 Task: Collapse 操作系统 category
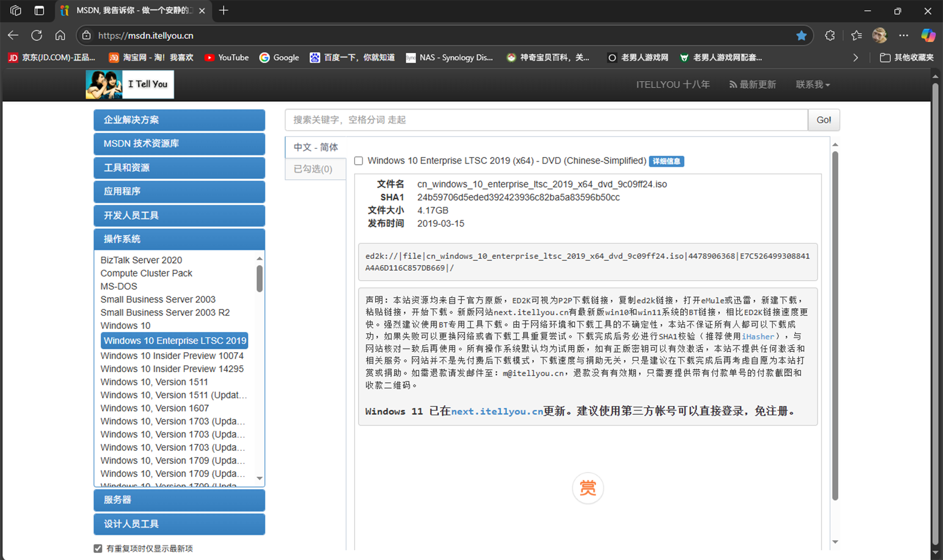pyautogui.click(x=179, y=239)
